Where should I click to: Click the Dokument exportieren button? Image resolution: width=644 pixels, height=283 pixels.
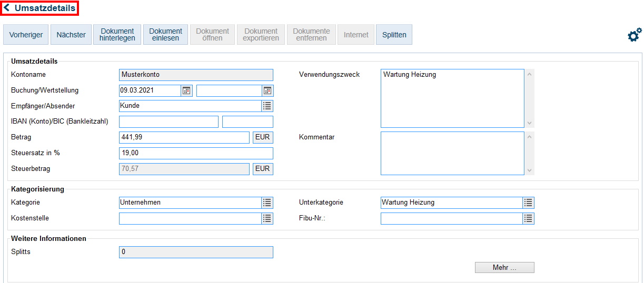tap(261, 35)
